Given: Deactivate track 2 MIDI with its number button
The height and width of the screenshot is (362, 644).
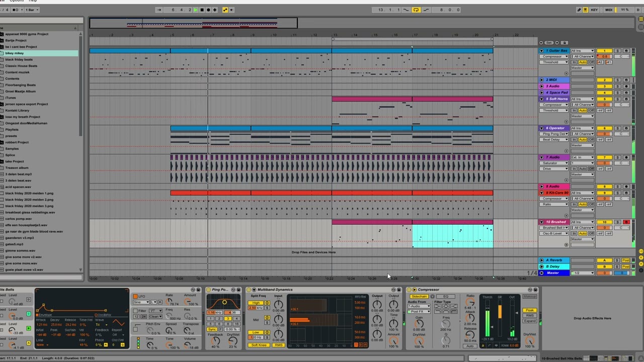Looking at the screenshot, I should (x=604, y=80).
